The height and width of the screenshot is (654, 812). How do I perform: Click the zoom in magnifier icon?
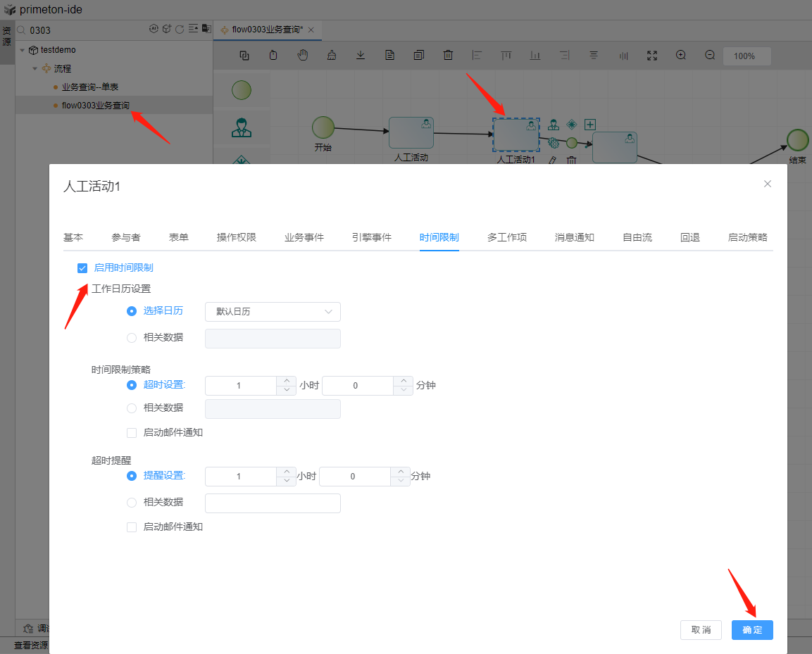click(x=681, y=56)
